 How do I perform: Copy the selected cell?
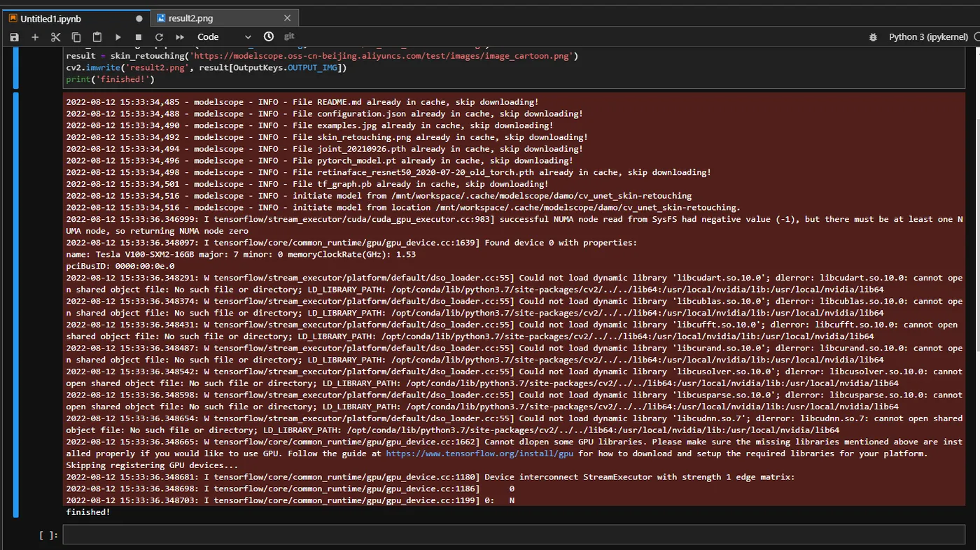[76, 37]
